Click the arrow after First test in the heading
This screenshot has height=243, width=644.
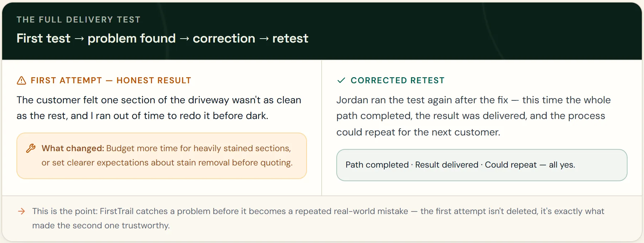79,39
